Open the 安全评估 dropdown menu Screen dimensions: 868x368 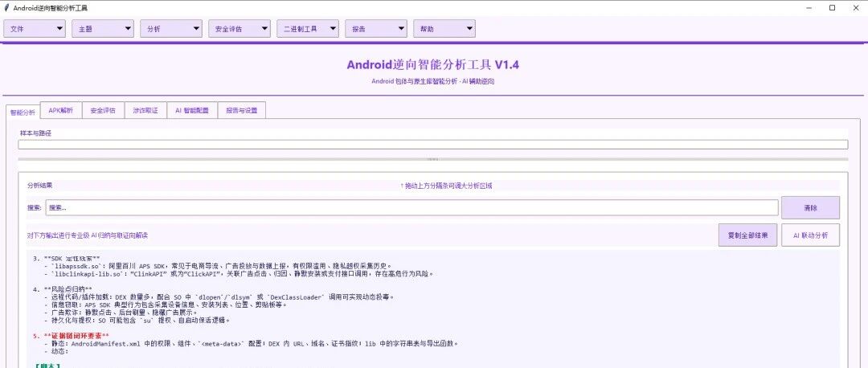(240, 29)
